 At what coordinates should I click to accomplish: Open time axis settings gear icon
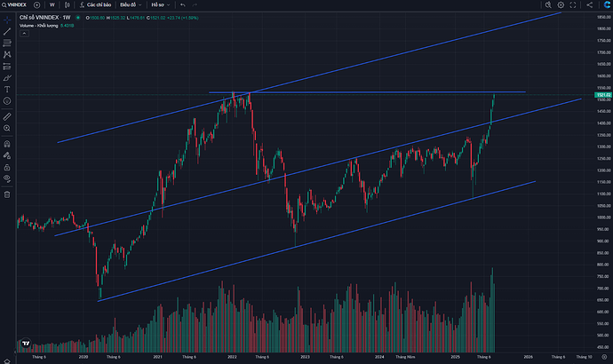tap(604, 357)
